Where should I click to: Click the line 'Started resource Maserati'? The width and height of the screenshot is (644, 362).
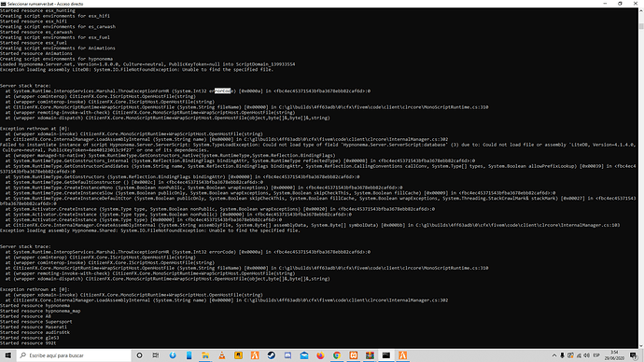coord(34,327)
